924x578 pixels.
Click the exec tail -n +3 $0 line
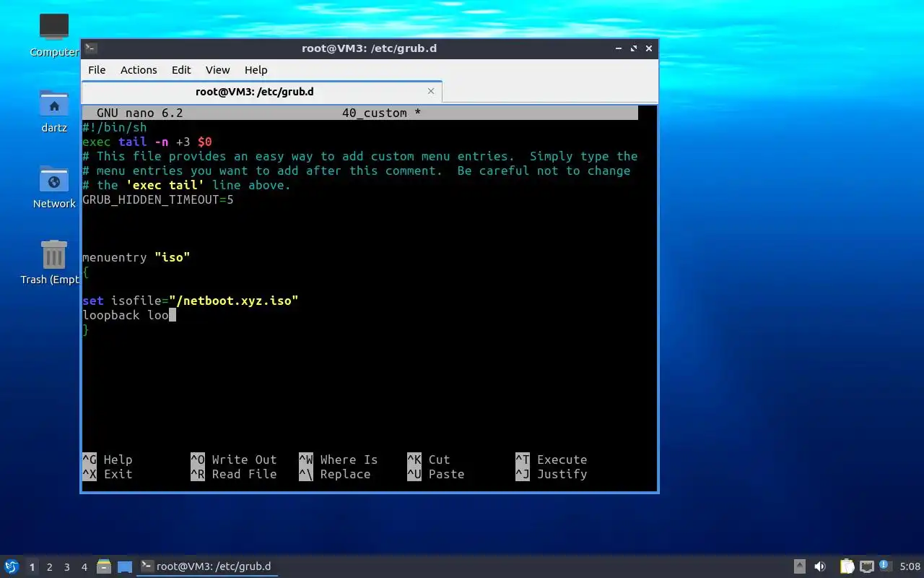[147, 142]
